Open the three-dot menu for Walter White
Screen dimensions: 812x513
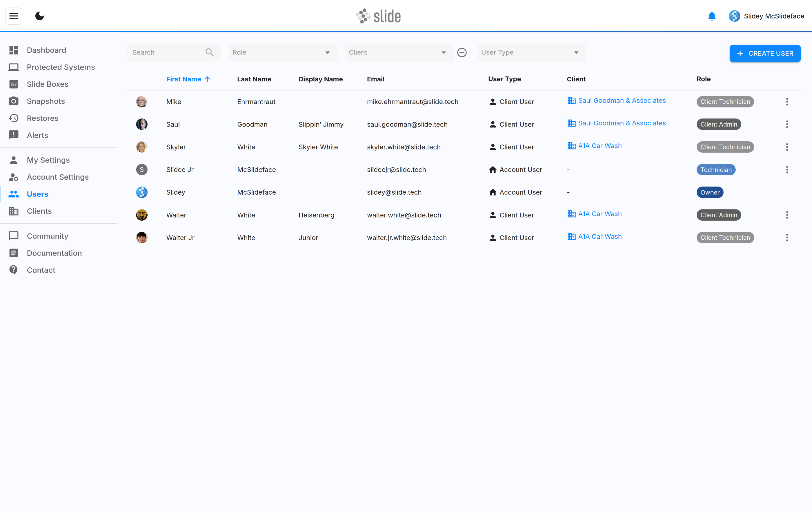tap(787, 215)
